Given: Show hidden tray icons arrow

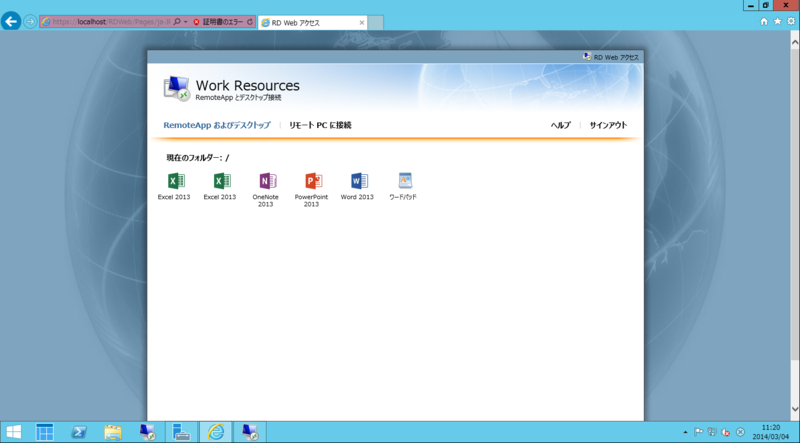Looking at the screenshot, I should click(685, 432).
